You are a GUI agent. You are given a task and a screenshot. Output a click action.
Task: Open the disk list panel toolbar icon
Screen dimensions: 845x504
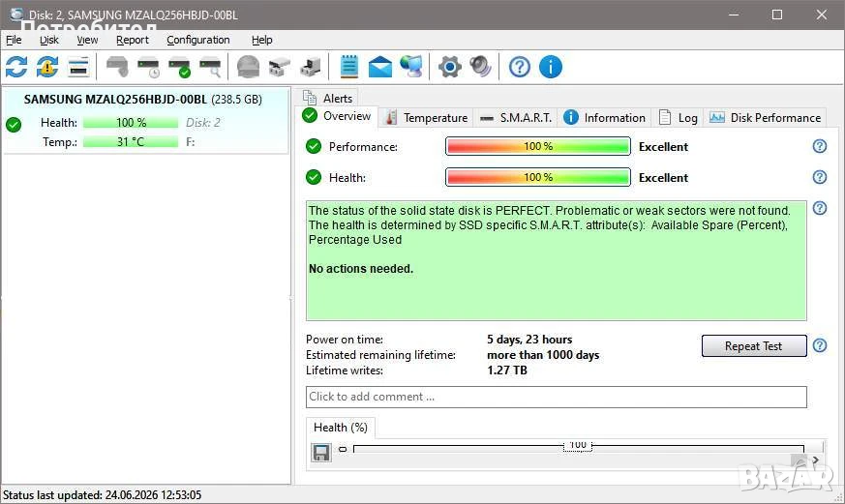click(x=78, y=67)
